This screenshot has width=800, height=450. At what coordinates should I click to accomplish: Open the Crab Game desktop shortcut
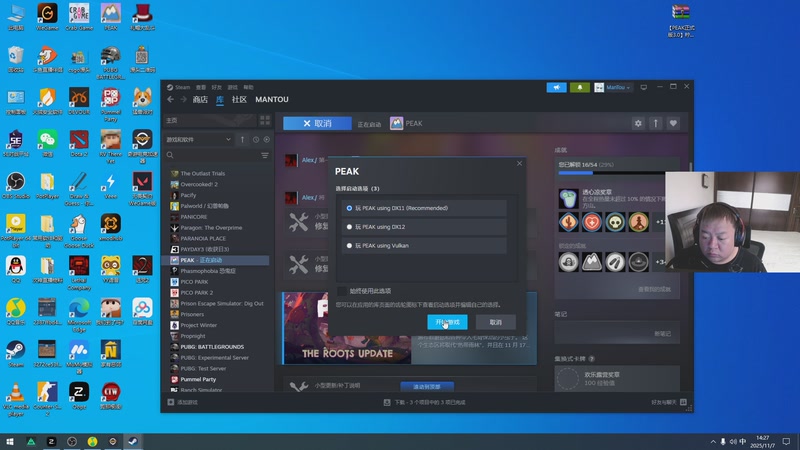click(79, 16)
